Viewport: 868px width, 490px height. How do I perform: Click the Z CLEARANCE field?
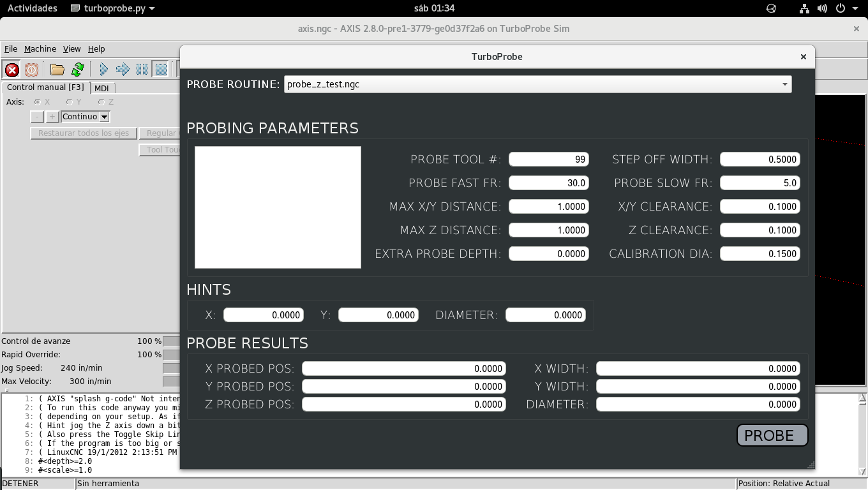[760, 230]
